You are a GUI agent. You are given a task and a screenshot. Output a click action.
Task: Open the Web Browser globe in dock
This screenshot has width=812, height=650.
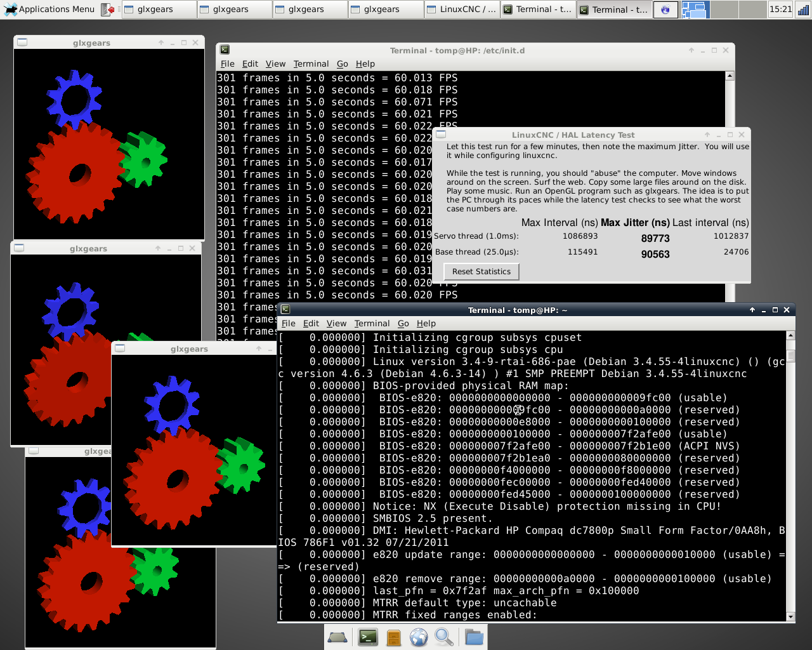(419, 637)
